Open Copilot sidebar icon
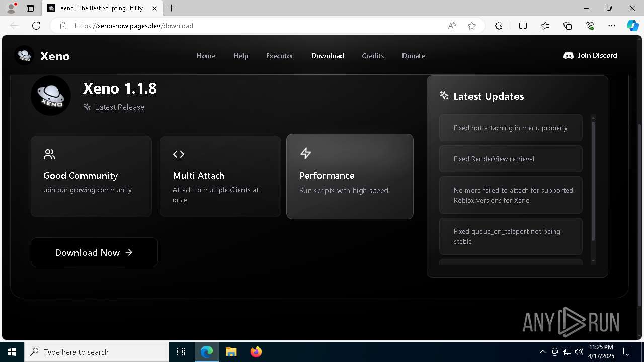 632,26
